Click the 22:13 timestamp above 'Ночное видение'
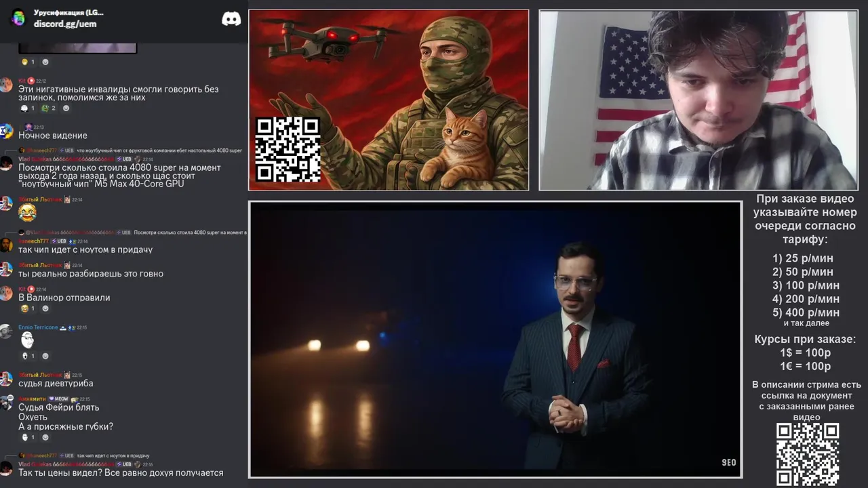Screen dimensions: 868x488 39,127
